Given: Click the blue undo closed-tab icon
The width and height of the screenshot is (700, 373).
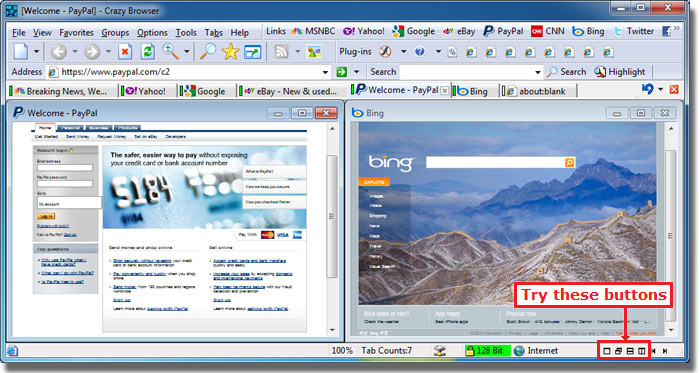Looking at the screenshot, I should (x=647, y=89).
